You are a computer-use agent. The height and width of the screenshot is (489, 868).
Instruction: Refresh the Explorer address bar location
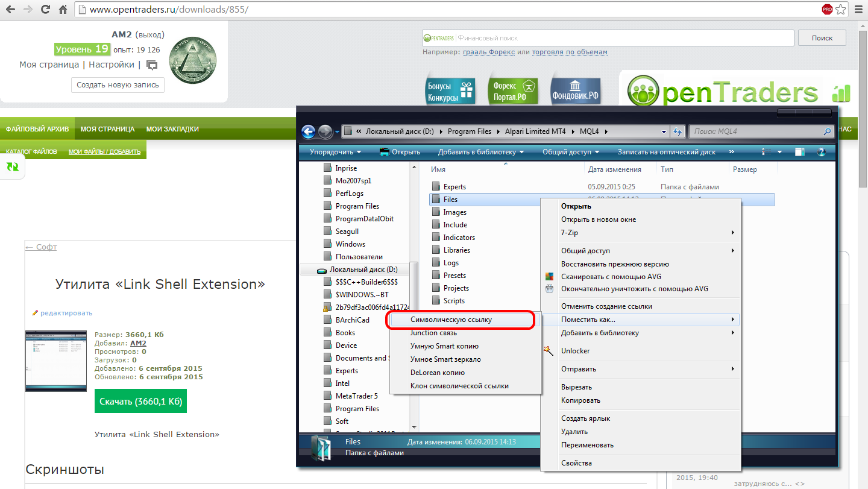[678, 131]
